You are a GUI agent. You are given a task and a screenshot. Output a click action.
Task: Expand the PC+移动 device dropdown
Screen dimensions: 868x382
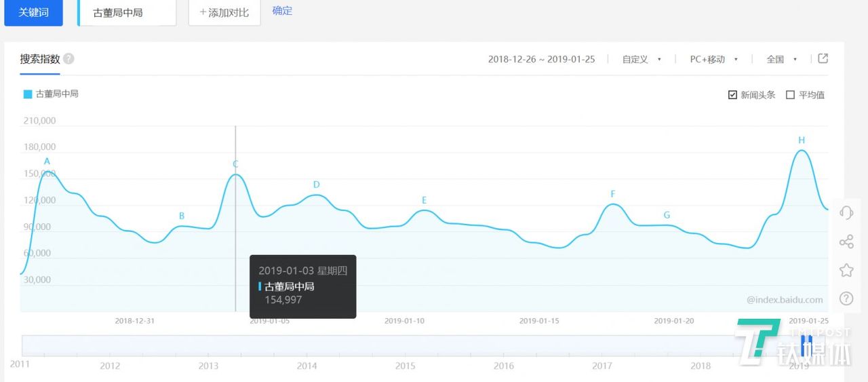713,60
